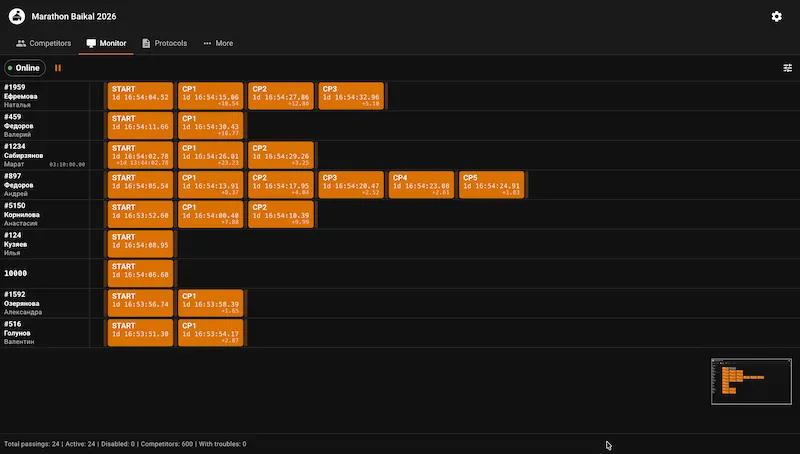This screenshot has width=800, height=454.
Task: Click CP2 passing of #5150 Корнилова
Action: [x=281, y=214]
